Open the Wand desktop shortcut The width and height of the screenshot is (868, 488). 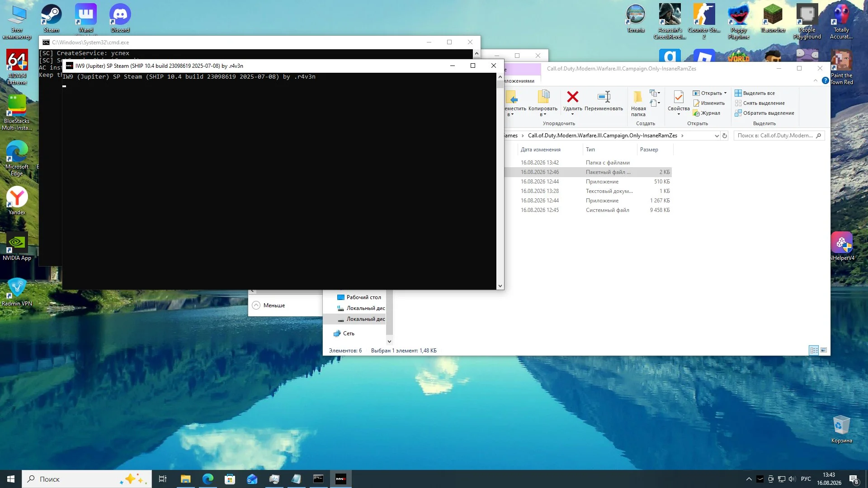click(85, 18)
